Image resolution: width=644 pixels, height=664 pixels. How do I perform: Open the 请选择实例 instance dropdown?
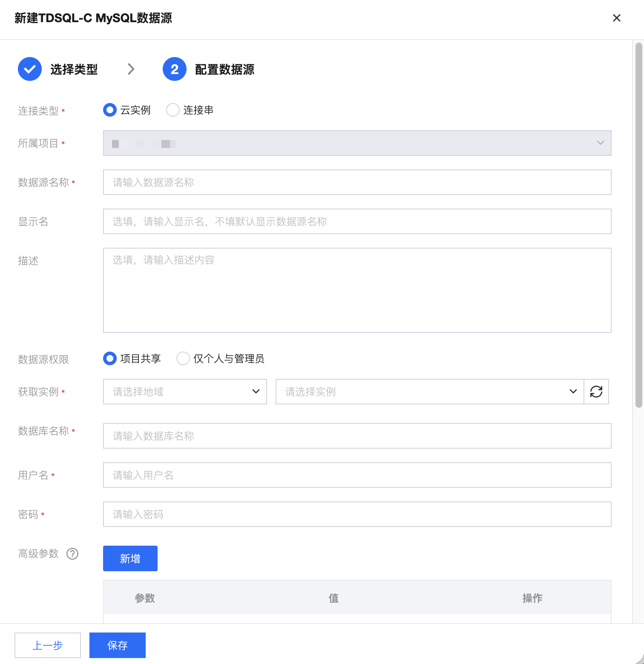tap(430, 392)
